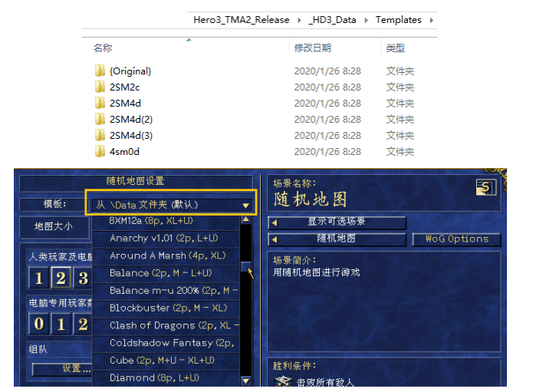Click the 2SM4d(2) folder icon
This screenshot has width=533, height=392.
tap(100, 119)
